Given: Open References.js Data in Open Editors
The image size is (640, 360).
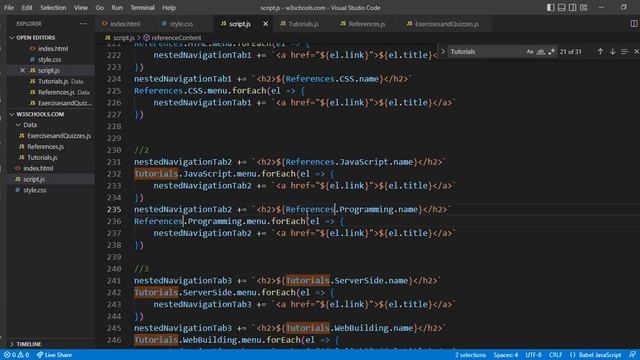Looking at the screenshot, I should pyautogui.click(x=63, y=92).
